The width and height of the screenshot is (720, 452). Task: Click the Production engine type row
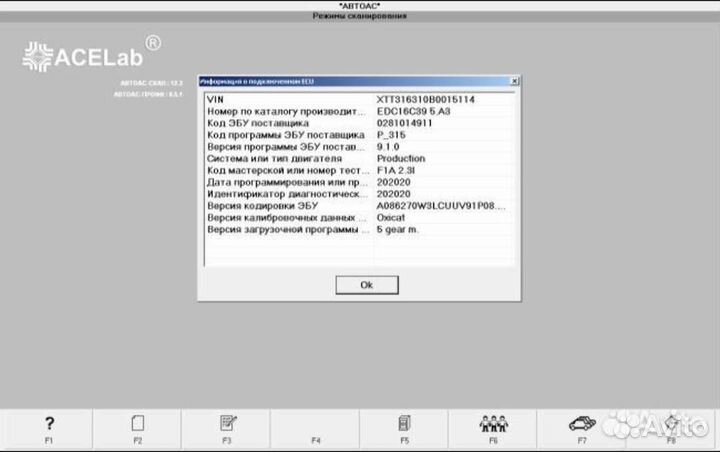tap(358, 158)
